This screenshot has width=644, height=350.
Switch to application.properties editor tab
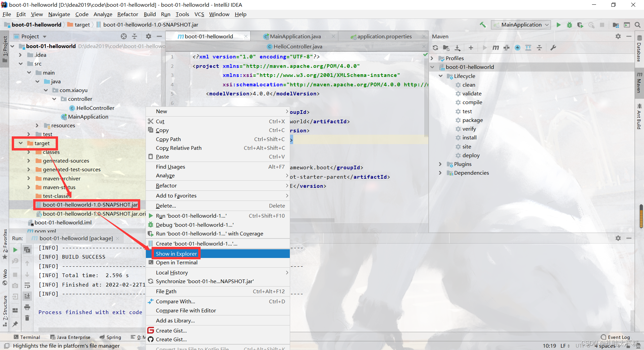[384, 36]
